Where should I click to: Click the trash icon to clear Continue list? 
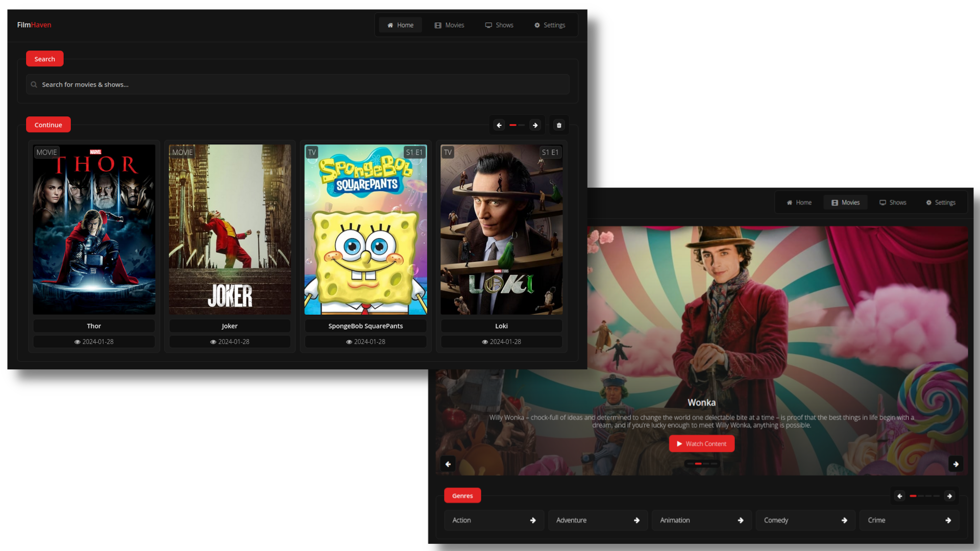coord(559,125)
